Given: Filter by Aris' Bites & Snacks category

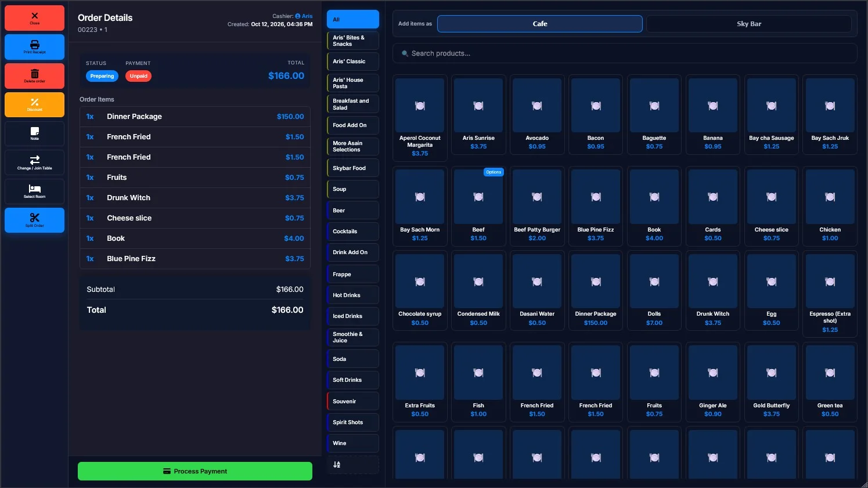Looking at the screenshot, I should (353, 41).
